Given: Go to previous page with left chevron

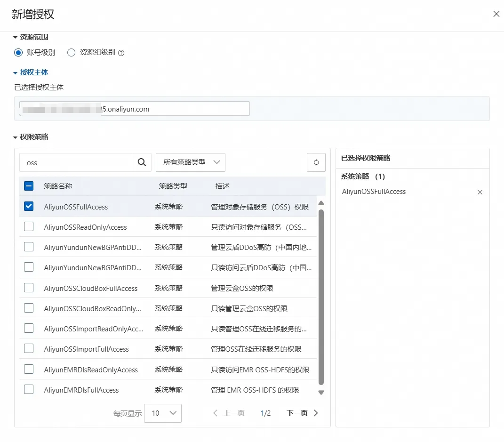Looking at the screenshot, I should [216, 413].
